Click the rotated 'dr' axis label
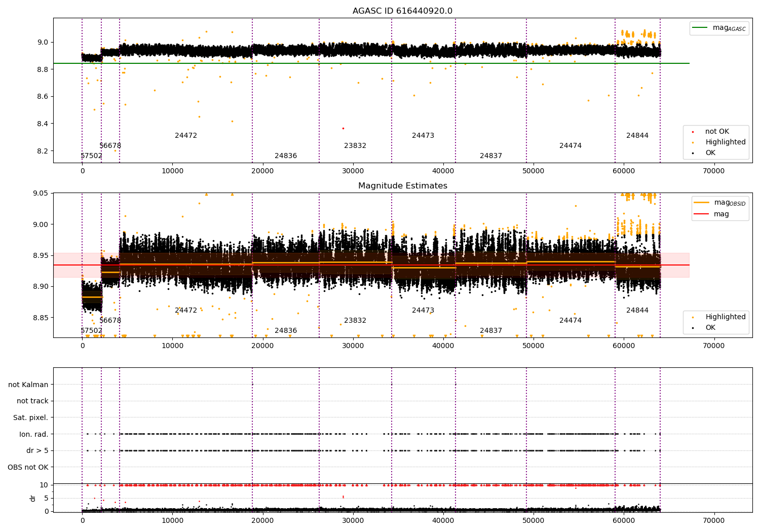Viewport: 760px width, 532px height. click(x=33, y=498)
